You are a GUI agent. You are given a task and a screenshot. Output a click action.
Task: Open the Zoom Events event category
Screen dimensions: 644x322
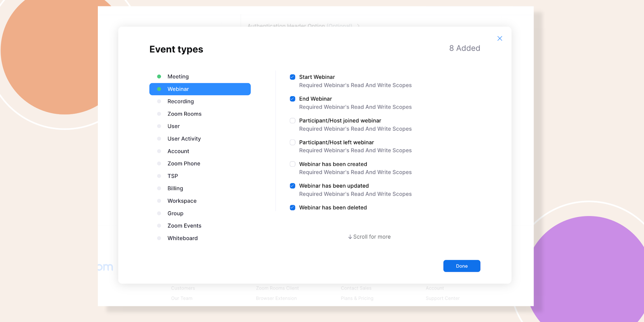[x=200, y=226]
